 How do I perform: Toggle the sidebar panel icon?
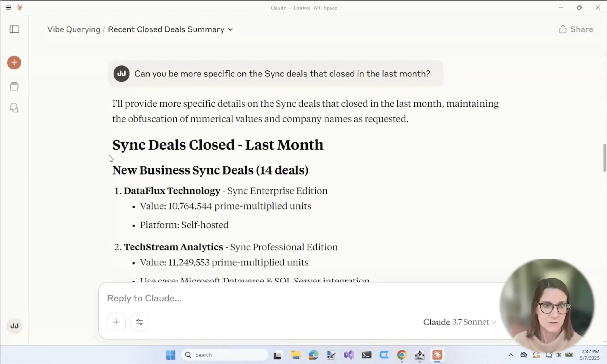(x=14, y=29)
